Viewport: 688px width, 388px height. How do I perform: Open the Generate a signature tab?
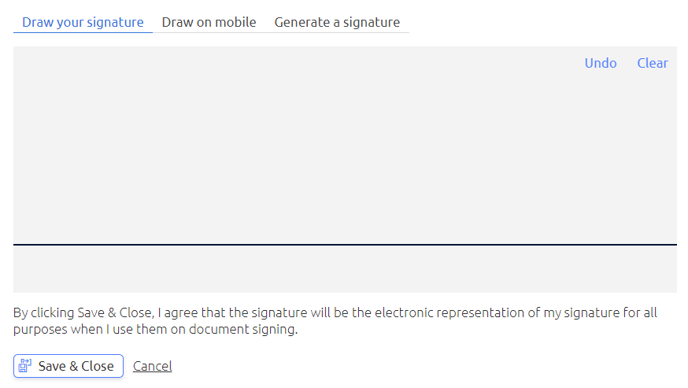click(337, 22)
